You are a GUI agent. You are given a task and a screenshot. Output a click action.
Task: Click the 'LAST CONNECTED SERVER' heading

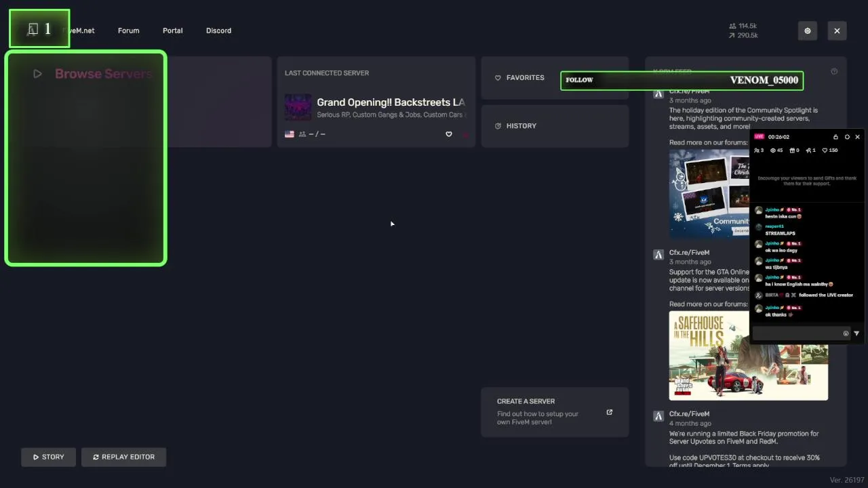click(327, 73)
